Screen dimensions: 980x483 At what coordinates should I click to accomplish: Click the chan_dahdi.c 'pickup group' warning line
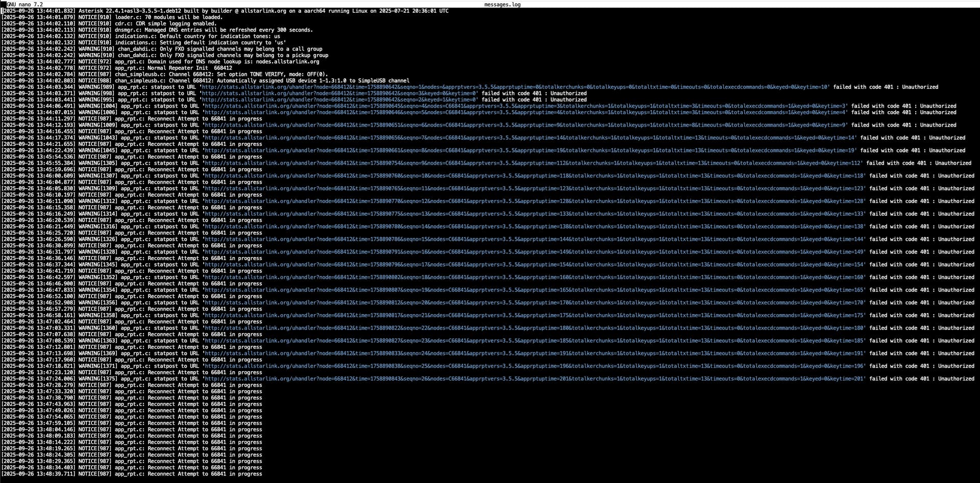[223, 56]
